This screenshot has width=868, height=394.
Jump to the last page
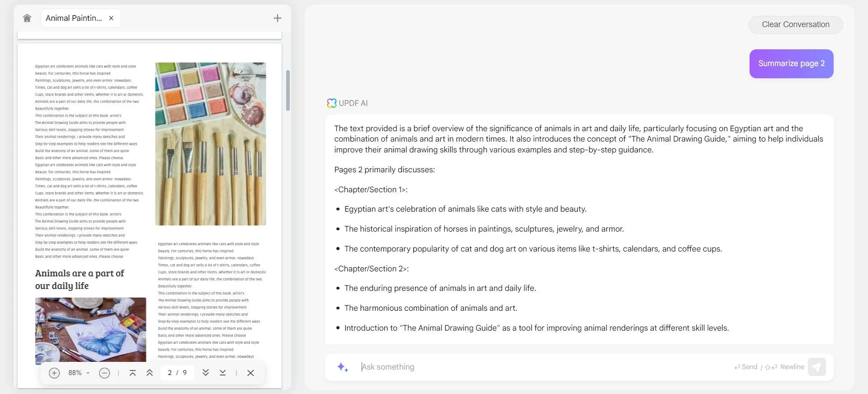coord(222,373)
